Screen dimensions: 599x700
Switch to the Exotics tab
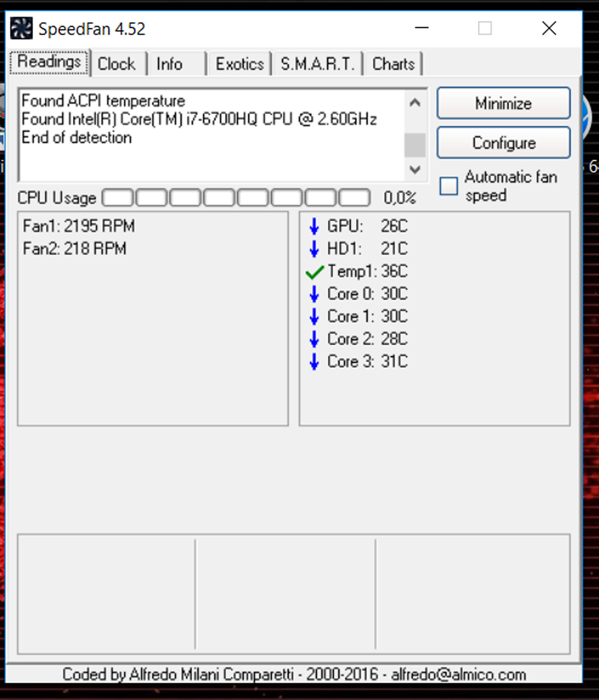click(x=240, y=64)
